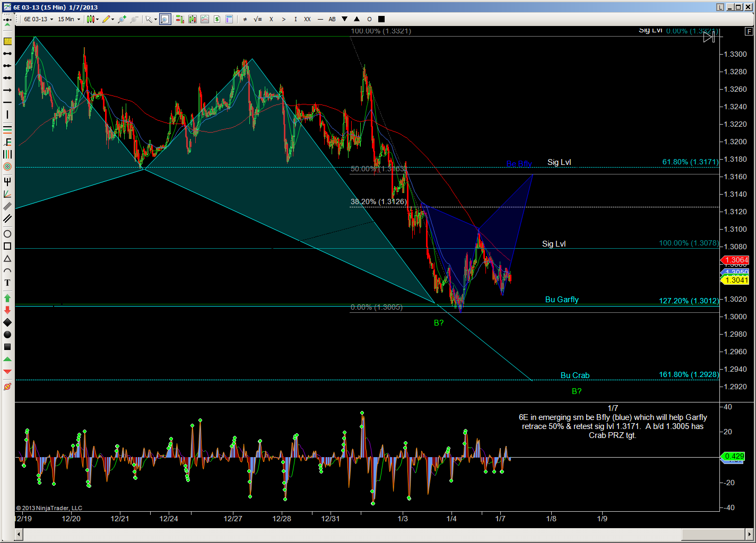Toggle the Data Box panel
Screen dimensions: 756x543
point(229,19)
